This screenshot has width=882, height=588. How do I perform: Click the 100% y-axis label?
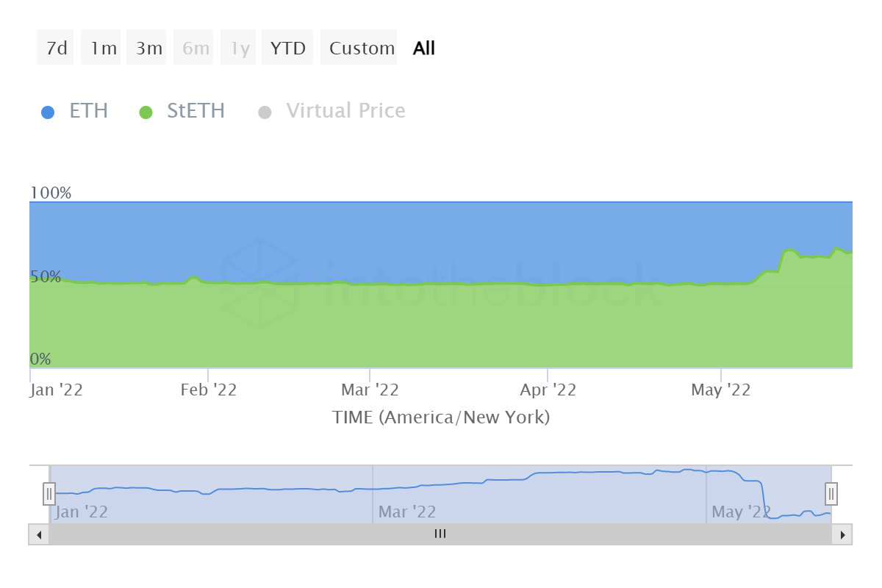point(51,193)
